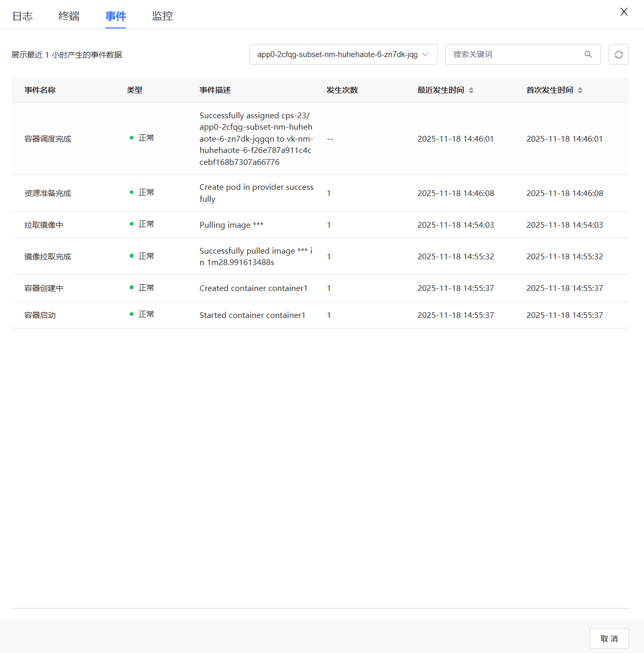Click the search magnifier icon
This screenshot has height=653, width=644.
[588, 54]
